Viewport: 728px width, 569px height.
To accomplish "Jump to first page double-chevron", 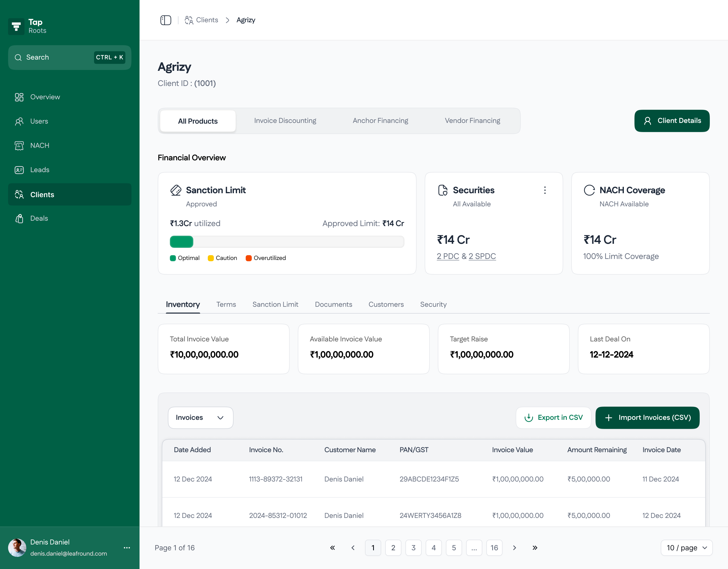I will point(333,548).
